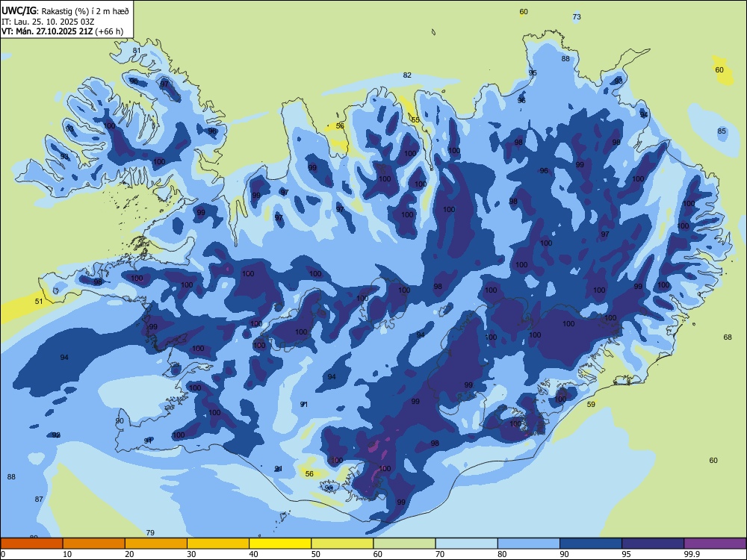Click the humidity value '82' north of the coast
This screenshot has height=560, width=747.
click(x=407, y=75)
